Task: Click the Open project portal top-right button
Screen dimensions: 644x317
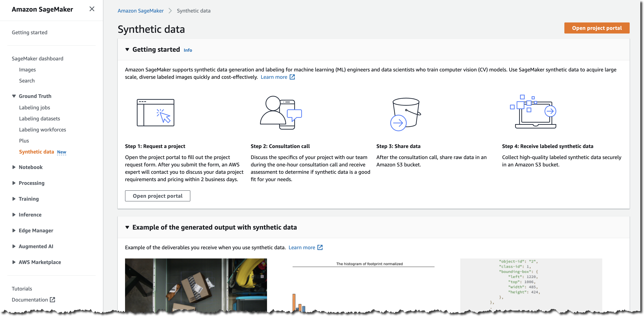Action: pyautogui.click(x=596, y=28)
